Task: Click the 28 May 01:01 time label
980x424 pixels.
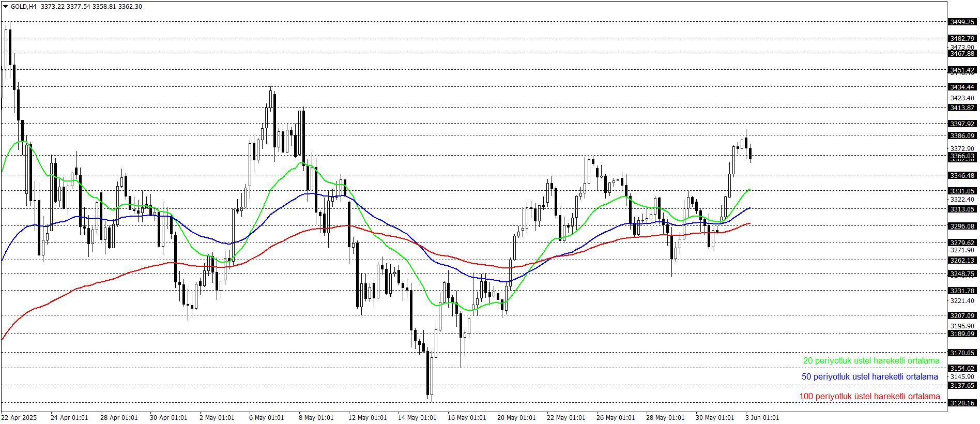Action: [665, 417]
